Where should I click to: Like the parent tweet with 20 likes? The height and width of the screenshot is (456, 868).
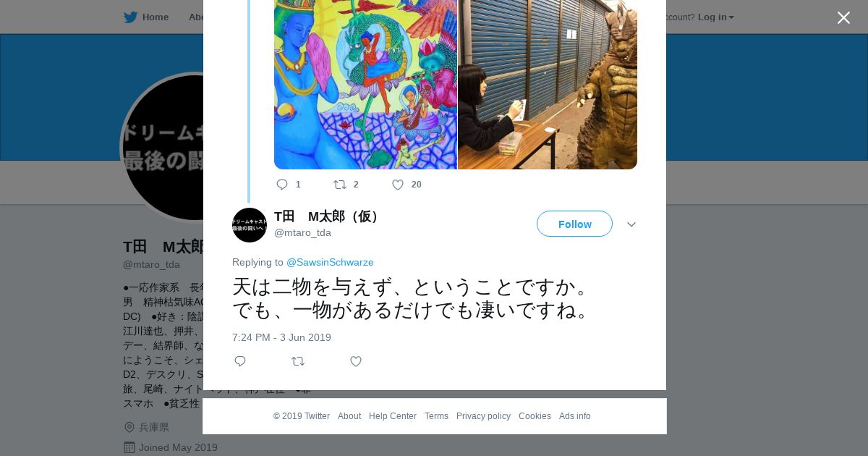[x=398, y=185]
